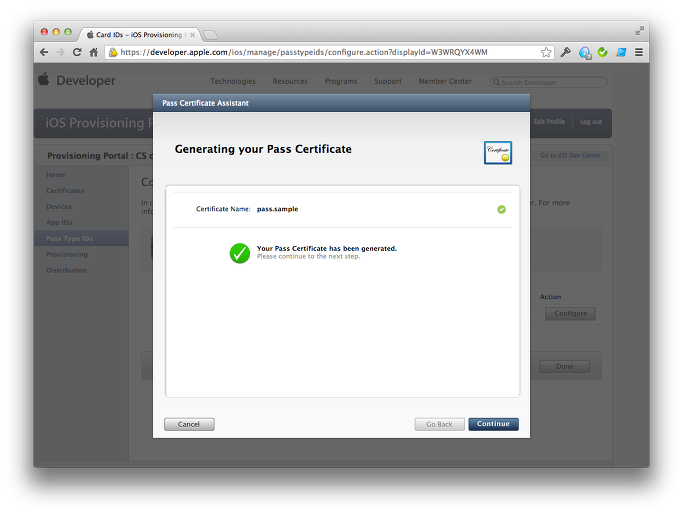
Task: Click the Edit Profile link
Action: 549,122
